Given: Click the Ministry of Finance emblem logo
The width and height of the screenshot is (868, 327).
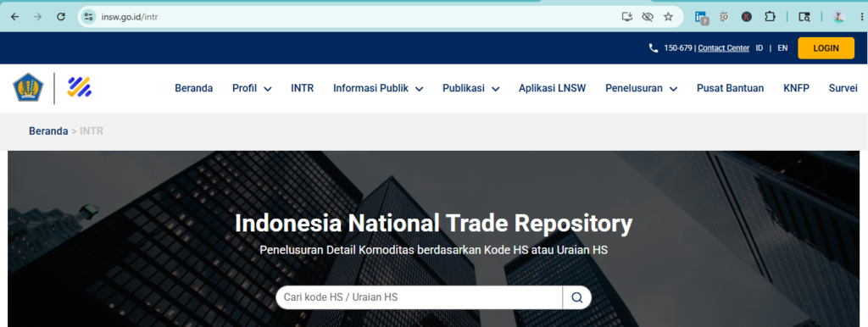Looking at the screenshot, I should pyautogui.click(x=28, y=88).
